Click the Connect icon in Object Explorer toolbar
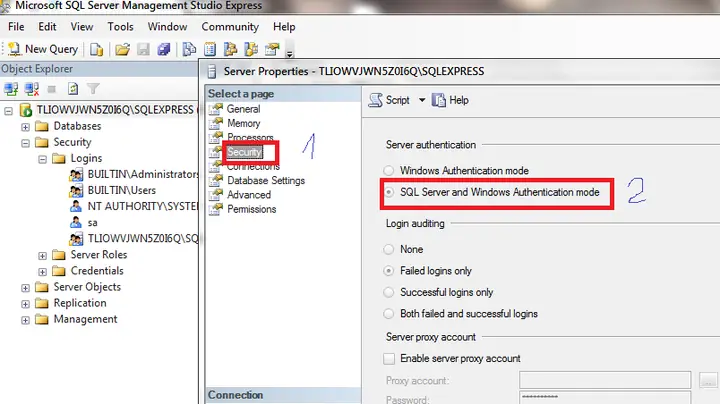This screenshot has height=404, width=720. coord(11,89)
